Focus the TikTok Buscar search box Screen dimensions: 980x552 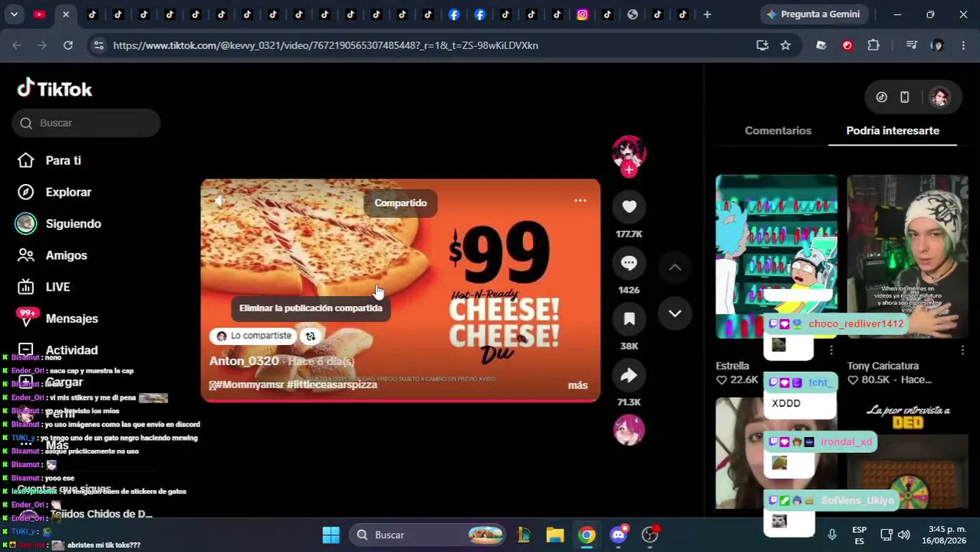(x=86, y=123)
